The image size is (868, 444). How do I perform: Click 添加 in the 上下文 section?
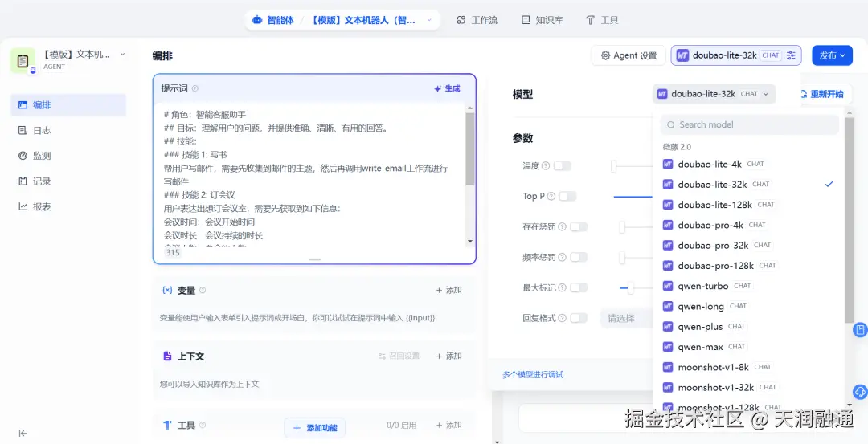tap(449, 356)
